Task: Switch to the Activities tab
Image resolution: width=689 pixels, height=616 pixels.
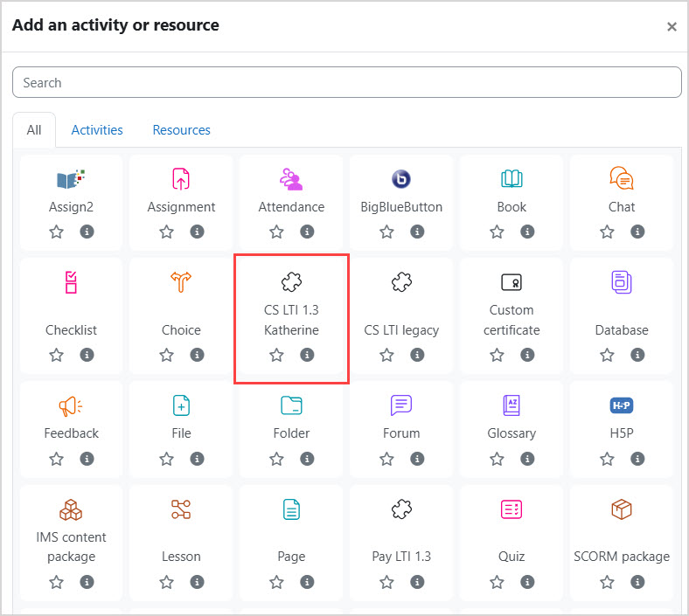Action: [97, 130]
